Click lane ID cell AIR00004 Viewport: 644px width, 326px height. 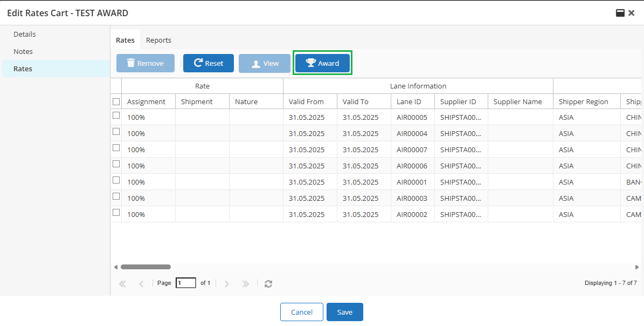413,134
